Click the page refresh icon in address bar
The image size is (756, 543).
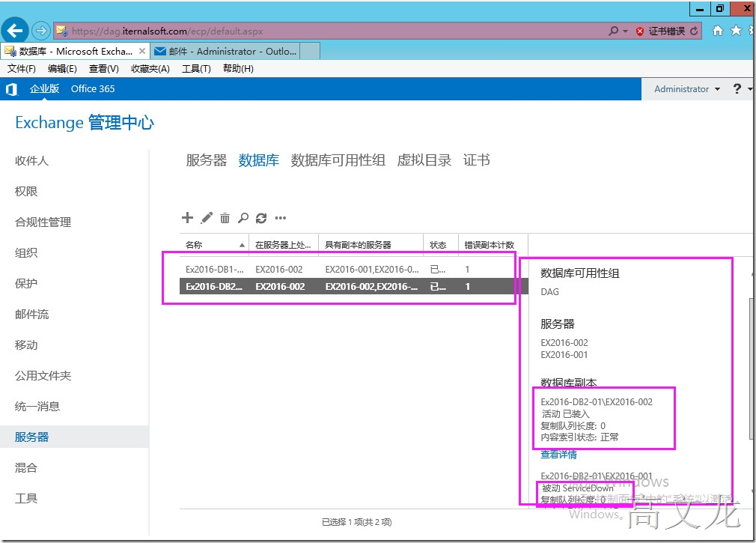coord(694,31)
